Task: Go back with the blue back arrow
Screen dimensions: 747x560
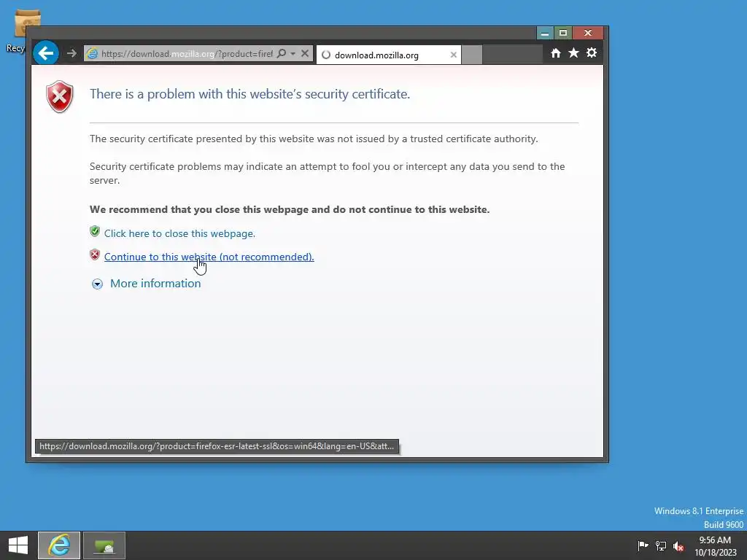Action: (46, 52)
